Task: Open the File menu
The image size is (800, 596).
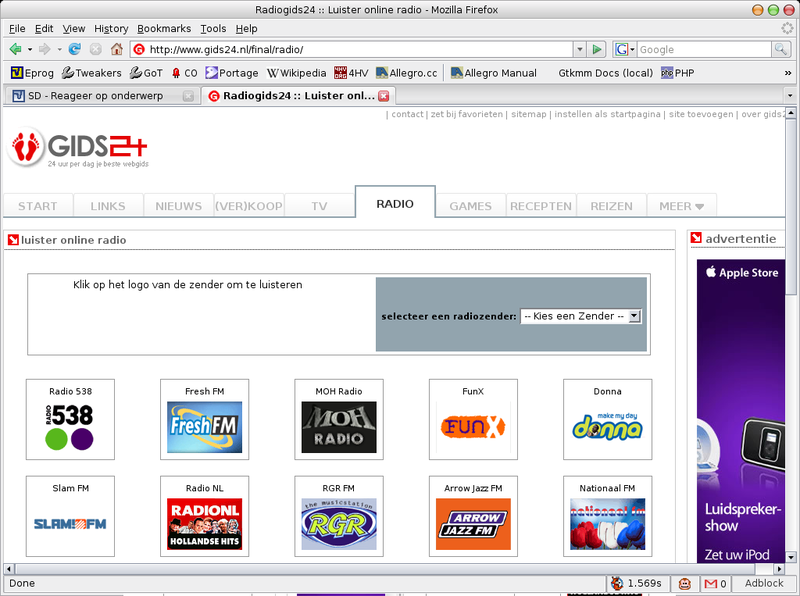Action: (17, 29)
